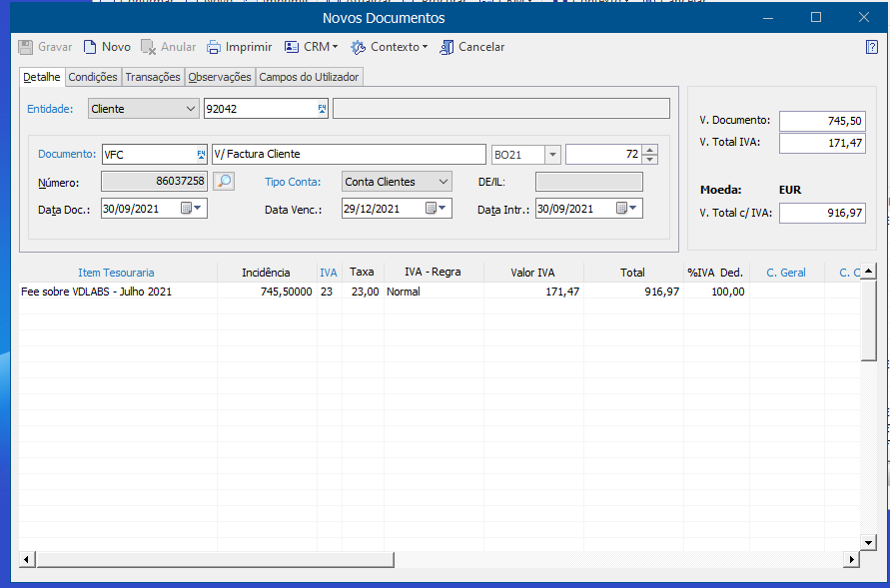Increase the document number 72 with stepper
Screen dimensions: 890x588
(650, 150)
